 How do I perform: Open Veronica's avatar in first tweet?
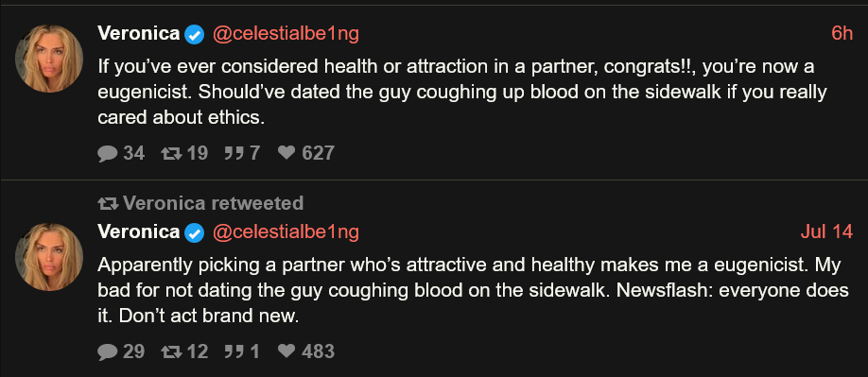click(49, 58)
